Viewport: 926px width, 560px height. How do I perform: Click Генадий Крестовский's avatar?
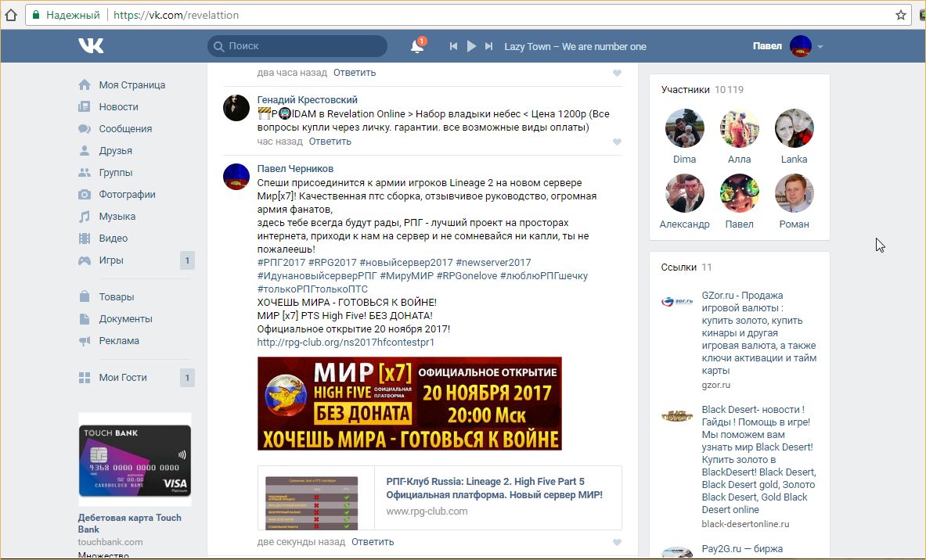pyautogui.click(x=236, y=108)
